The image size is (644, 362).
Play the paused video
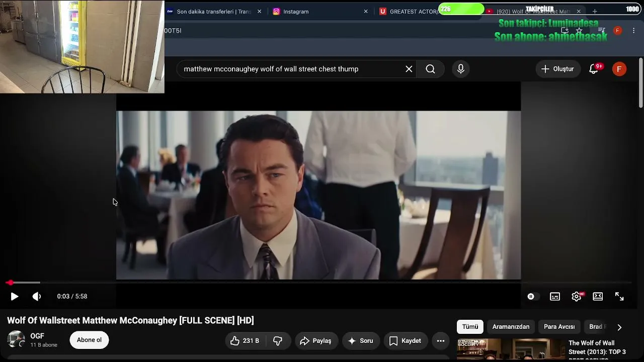(x=15, y=297)
